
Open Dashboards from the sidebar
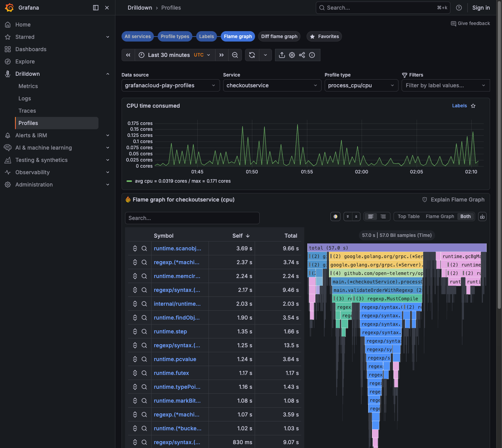[31, 49]
